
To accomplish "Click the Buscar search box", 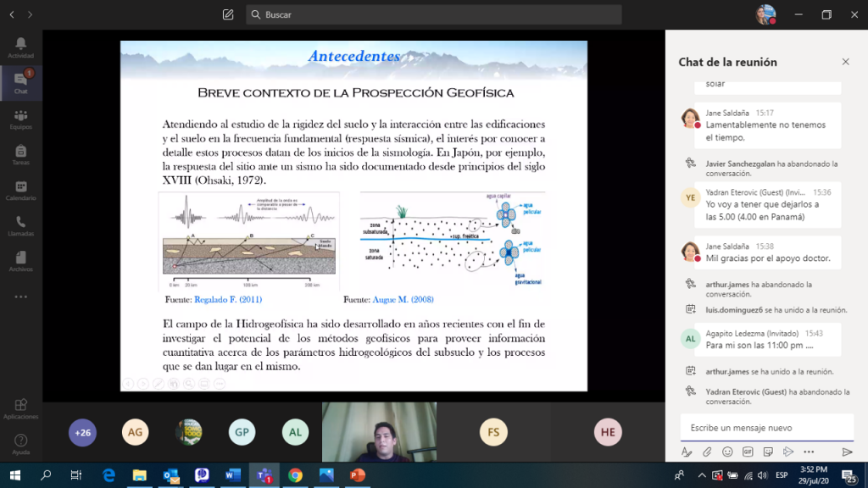I will pyautogui.click(x=433, y=15).
